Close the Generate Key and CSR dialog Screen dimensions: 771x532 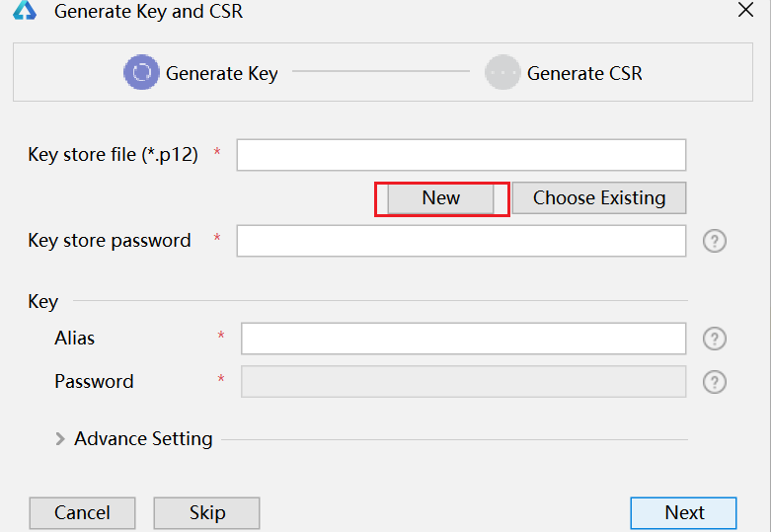[x=746, y=10]
